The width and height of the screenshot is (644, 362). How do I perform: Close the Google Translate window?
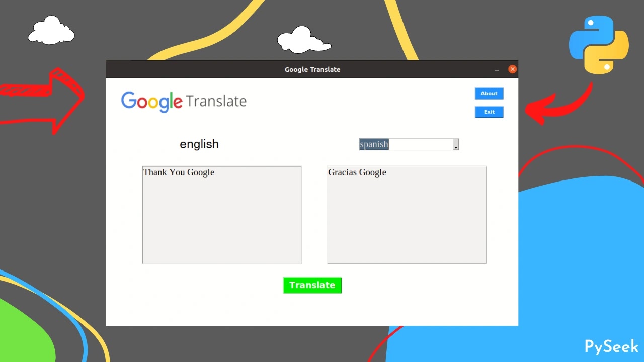pyautogui.click(x=512, y=69)
